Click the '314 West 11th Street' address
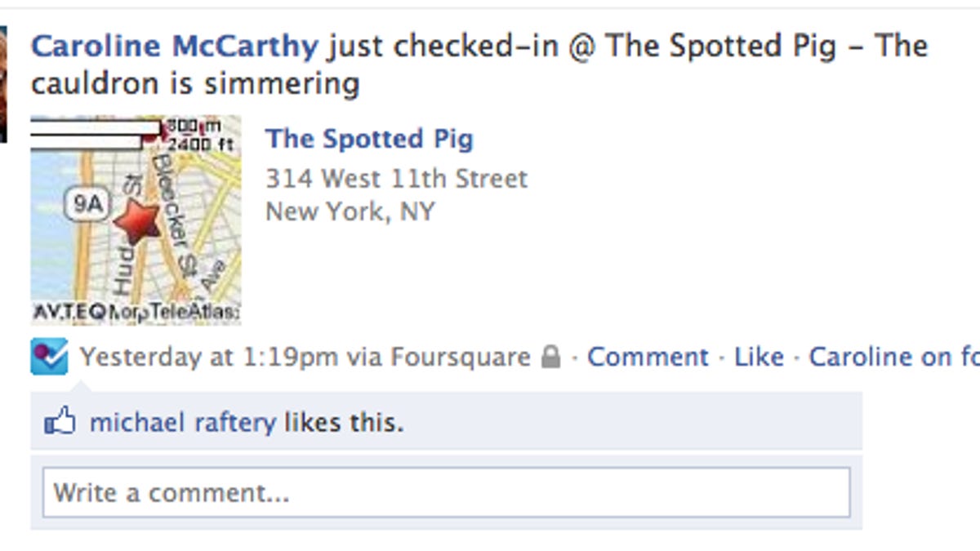 pyautogui.click(x=397, y=178)
